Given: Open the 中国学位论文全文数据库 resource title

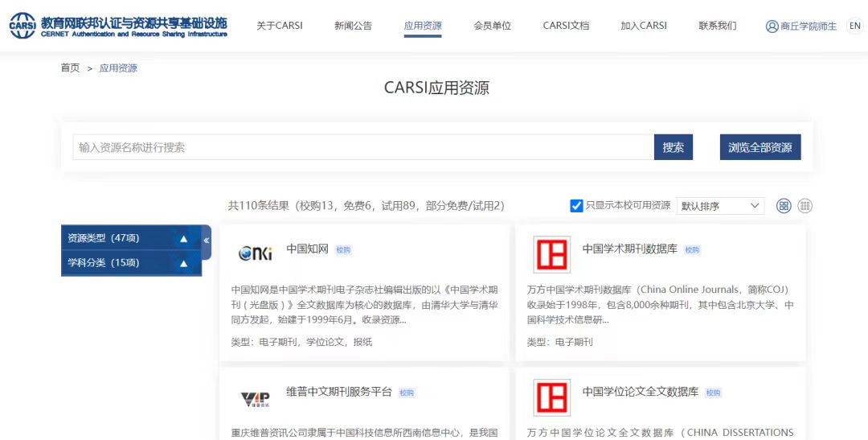Looking at the screenshot, I should pos(641,392).
